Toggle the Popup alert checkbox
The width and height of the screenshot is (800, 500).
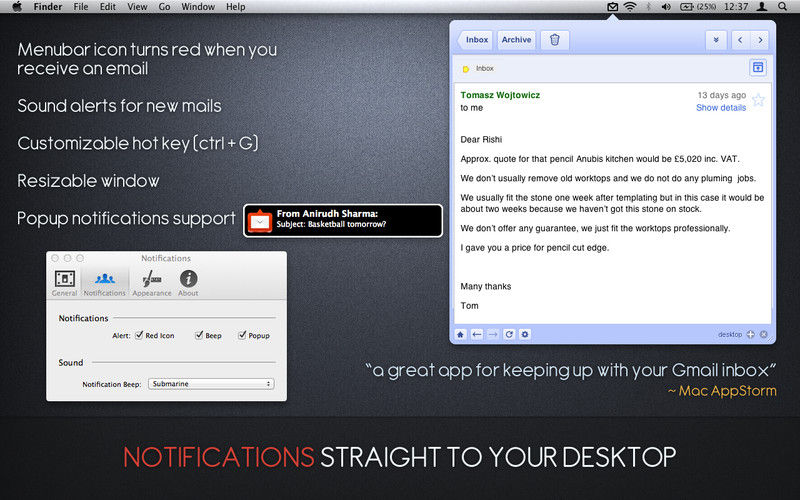(242, 335)
